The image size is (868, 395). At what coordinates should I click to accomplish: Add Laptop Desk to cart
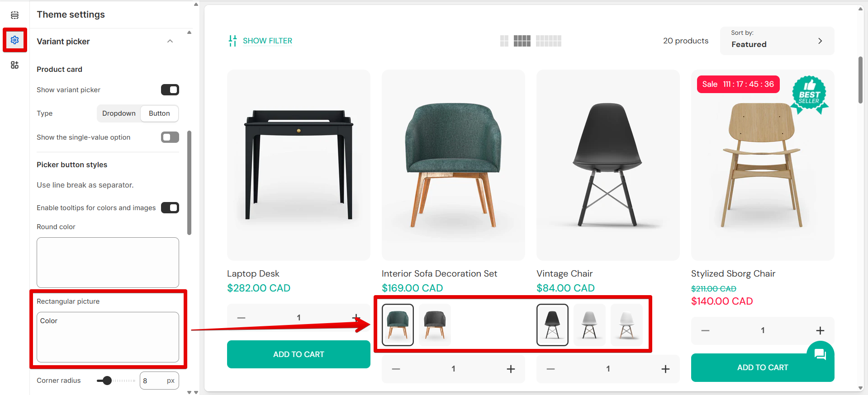coord(299,354)
